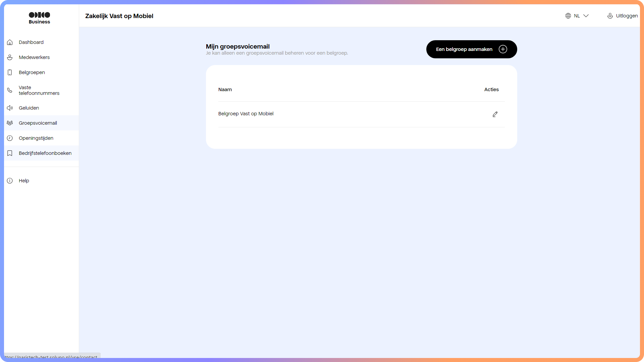
Task: Open the NL language dropdown
Action: [x=577, y=16]
